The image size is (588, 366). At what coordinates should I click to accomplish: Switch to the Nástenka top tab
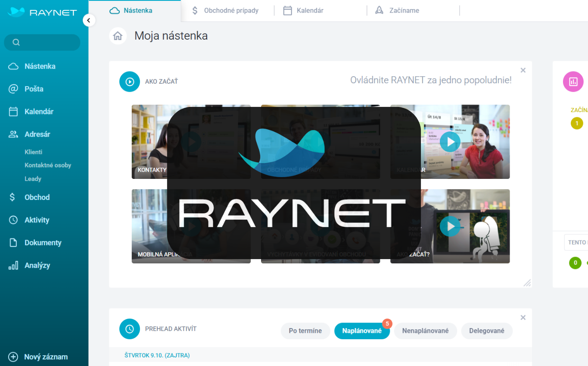134,11
